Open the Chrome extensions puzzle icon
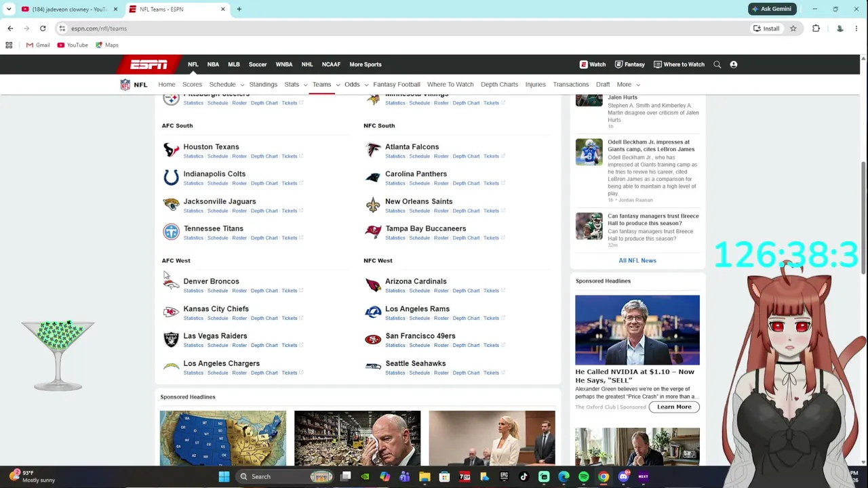This screenshot has width=868, height=488. coord(816,28)
